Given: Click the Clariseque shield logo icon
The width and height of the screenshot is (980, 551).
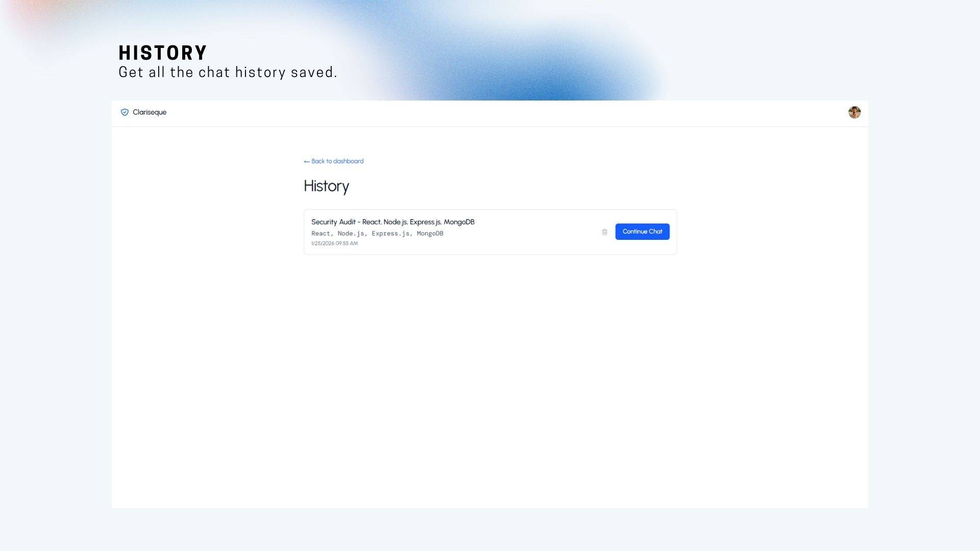Looking at the screenshot, I should (125, 112).
